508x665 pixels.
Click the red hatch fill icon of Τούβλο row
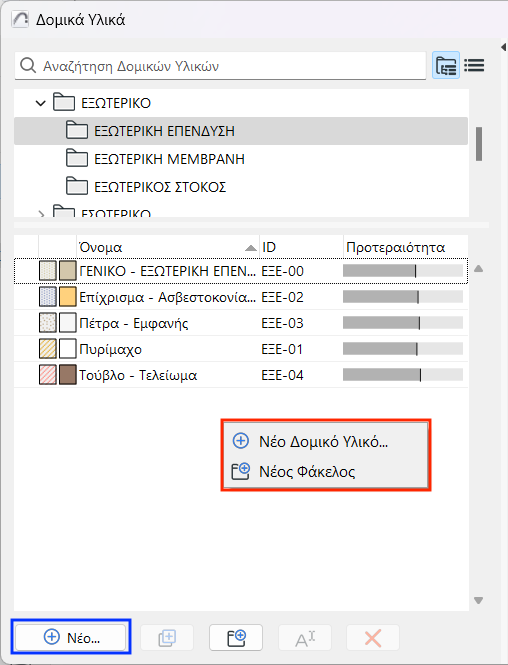coord(48,374)
